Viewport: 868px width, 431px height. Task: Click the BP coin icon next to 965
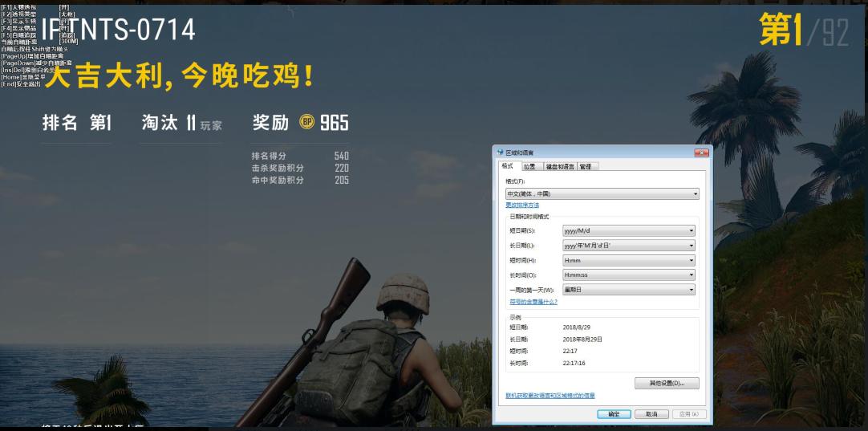pos(306,122)
